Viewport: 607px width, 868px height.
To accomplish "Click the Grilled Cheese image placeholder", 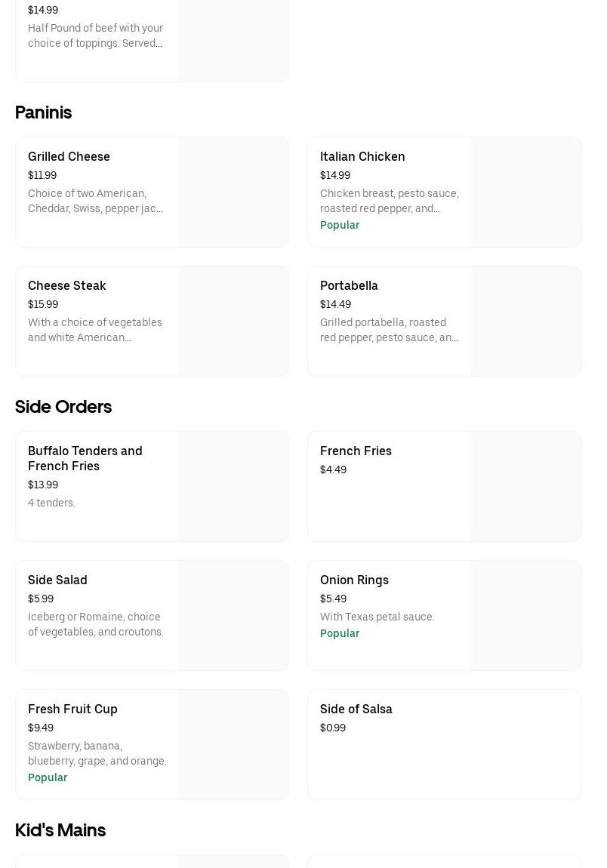I will point(234,192).
